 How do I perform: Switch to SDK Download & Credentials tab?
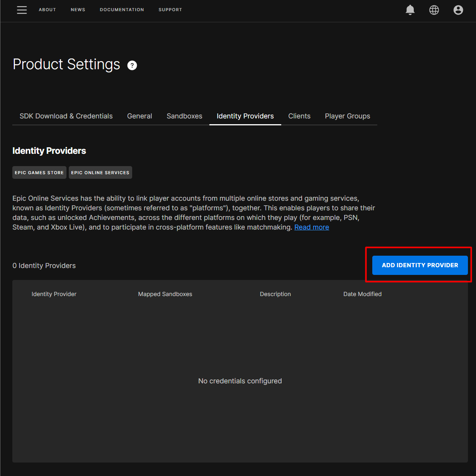66,116
